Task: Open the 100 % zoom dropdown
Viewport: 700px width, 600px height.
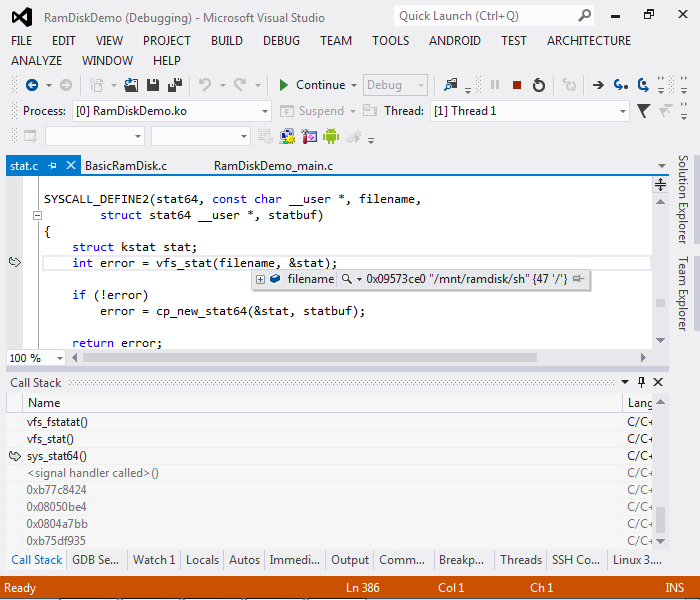Action: 59,358
